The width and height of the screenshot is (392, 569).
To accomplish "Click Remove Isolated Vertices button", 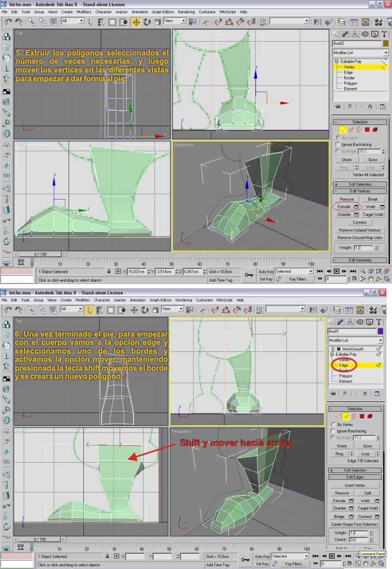I will [x=360, y=230].
